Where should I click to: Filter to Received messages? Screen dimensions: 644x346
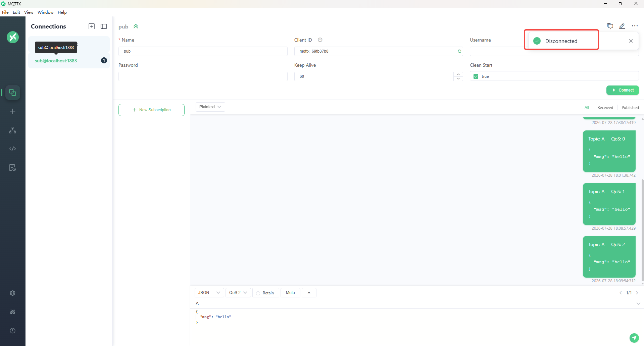(605, 108)
